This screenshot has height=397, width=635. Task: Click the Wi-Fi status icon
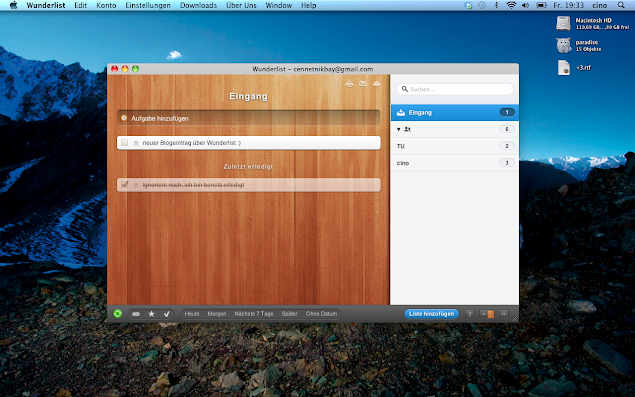coord(511,5)
